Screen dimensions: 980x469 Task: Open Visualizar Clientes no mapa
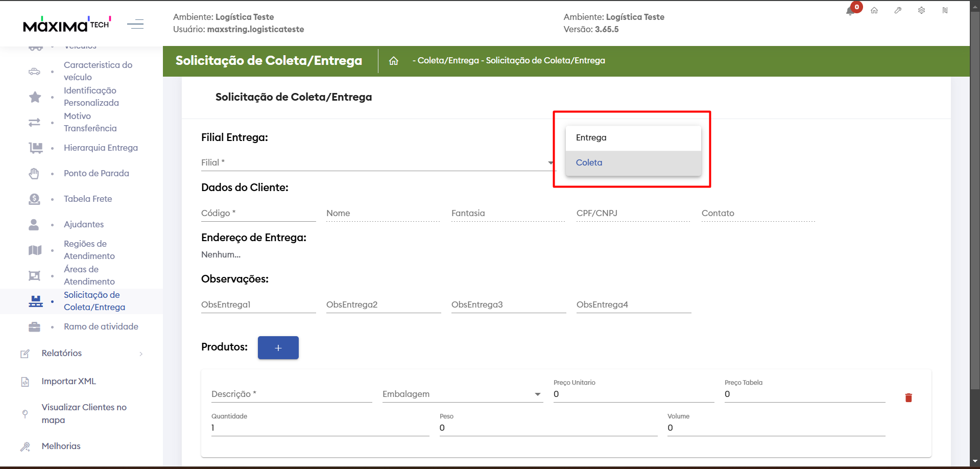coord(84,413)
